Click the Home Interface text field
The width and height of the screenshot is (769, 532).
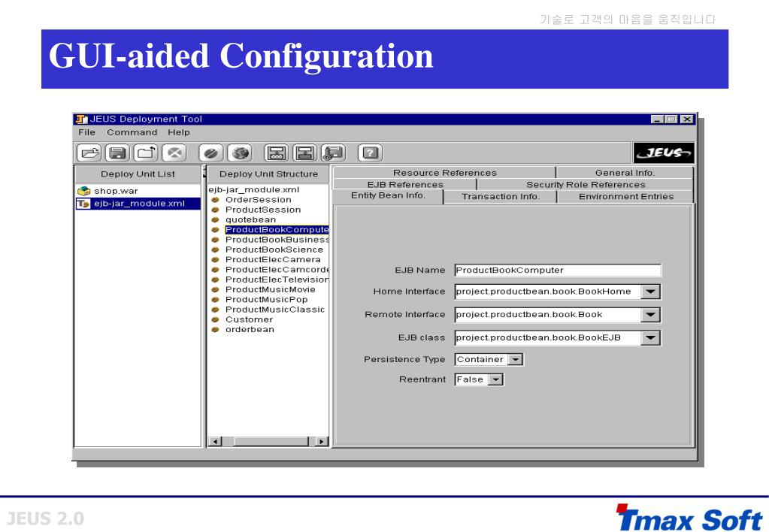tap(547, 292)
